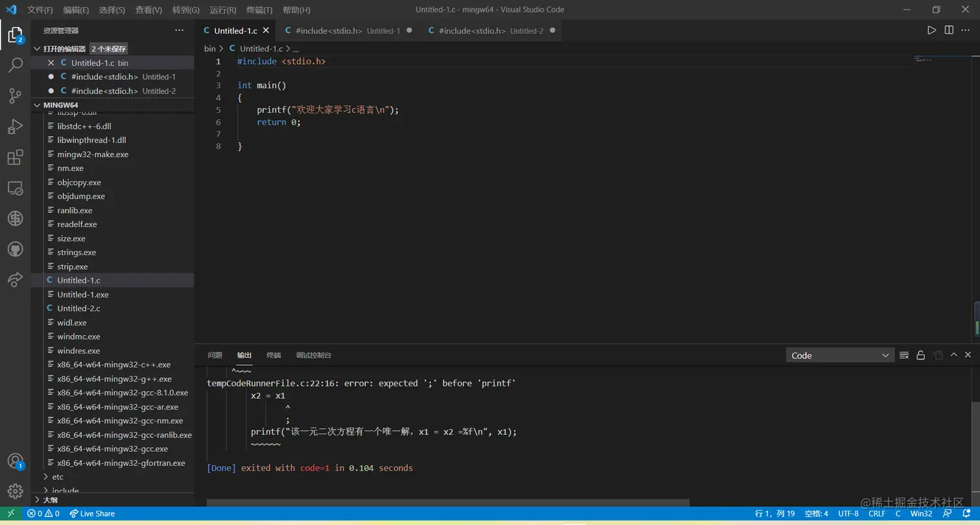This screenshot has height=525, width=980.
Task: Open the Live Share arrow icon in activity bar
Action: pyautogui.click(x=15, y=279)
